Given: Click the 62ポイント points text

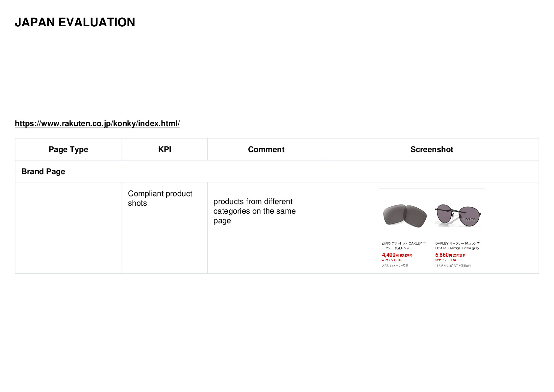Looking at the screenshot, I should pyautogui.click(x=445, y=260).
